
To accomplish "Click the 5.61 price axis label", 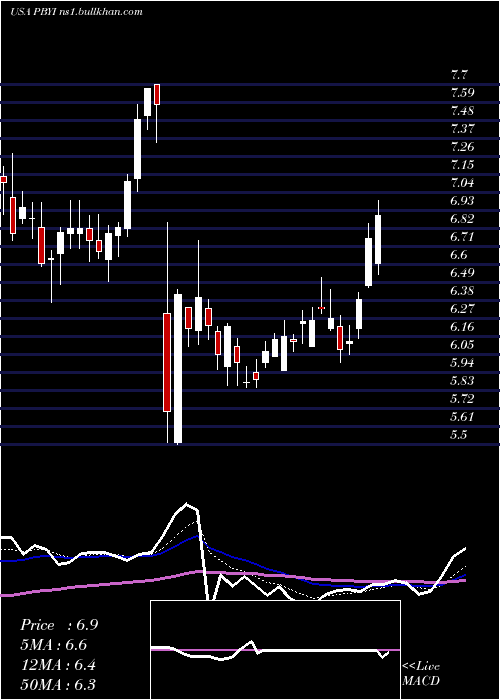I will coord(462,417).
